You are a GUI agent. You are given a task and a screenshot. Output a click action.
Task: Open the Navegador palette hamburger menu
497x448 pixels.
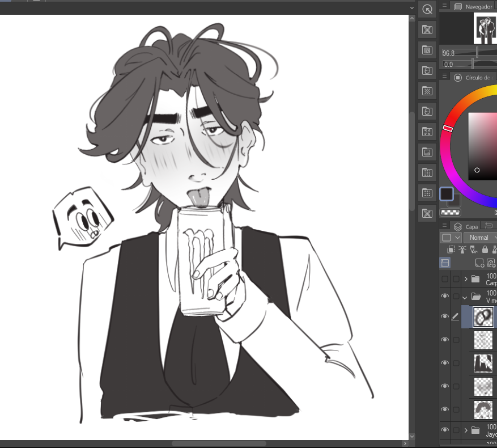(x=444, y=6)
